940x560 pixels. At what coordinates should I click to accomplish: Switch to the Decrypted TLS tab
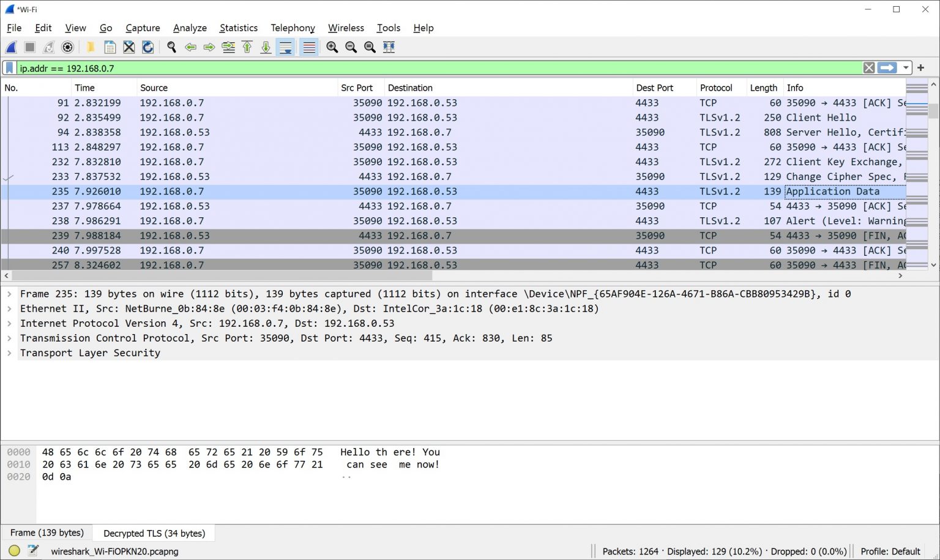pyautogui.click(x=154, y=533)
